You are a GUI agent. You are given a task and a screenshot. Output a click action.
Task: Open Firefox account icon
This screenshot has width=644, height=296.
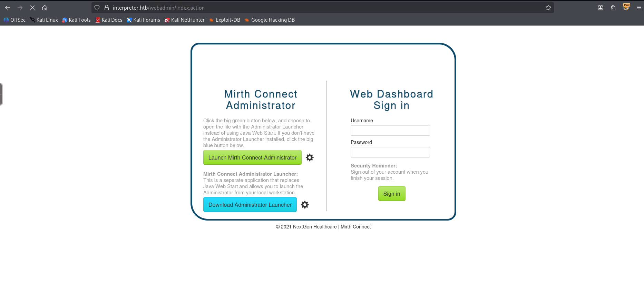pos(601,8)
